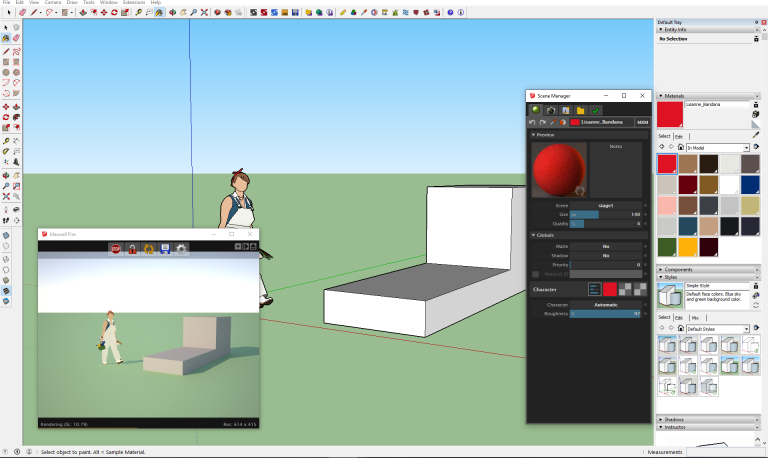Select the Eraser tool in left toolbar

[x=18, y=38]
